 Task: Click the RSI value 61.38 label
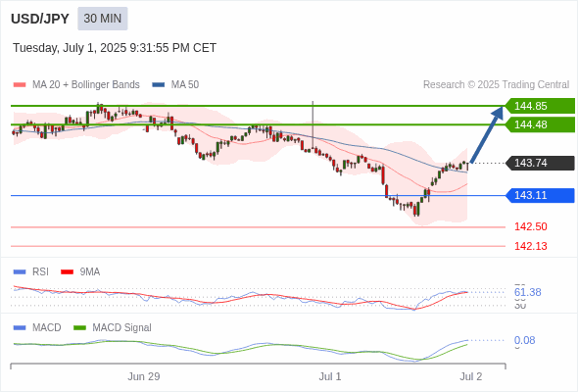(x=527, y=292)
